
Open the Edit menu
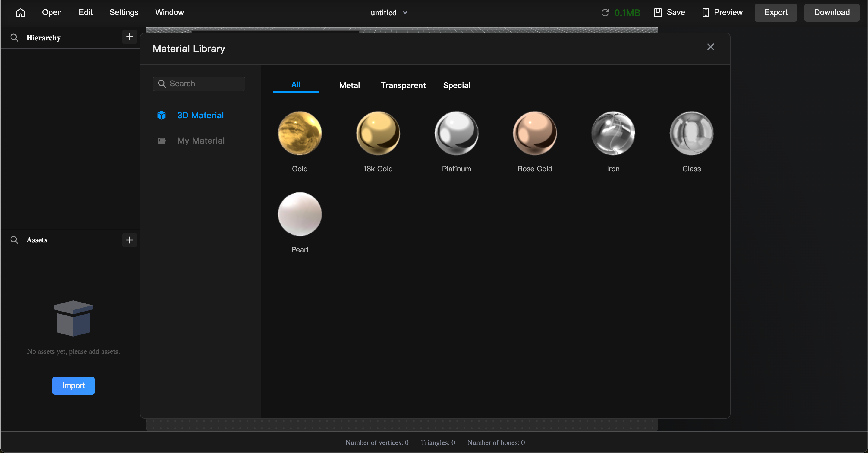click(x=86, y=12)
